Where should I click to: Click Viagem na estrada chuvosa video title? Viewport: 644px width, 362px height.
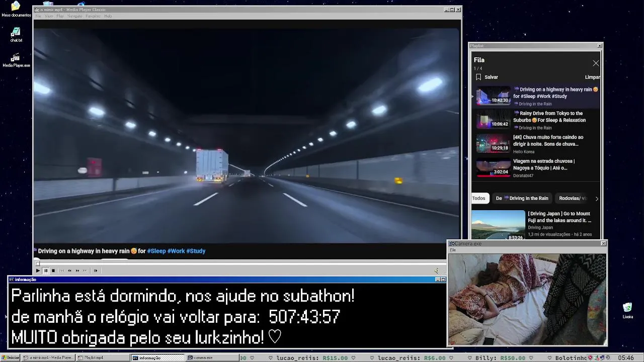point(544,164)
